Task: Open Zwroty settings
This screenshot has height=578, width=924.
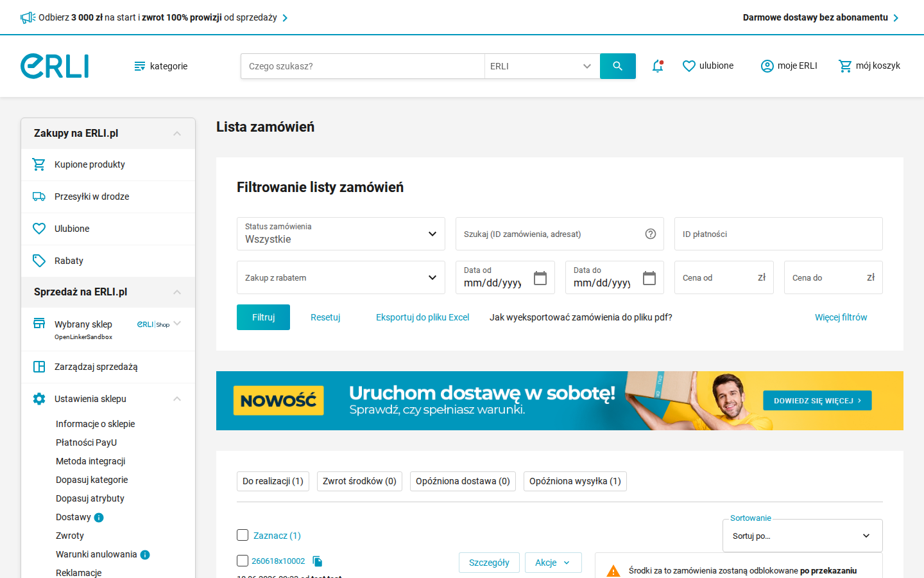Action: point(70,536)
